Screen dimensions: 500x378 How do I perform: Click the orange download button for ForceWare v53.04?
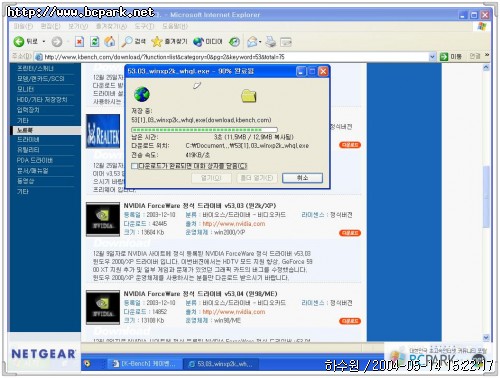350,321
